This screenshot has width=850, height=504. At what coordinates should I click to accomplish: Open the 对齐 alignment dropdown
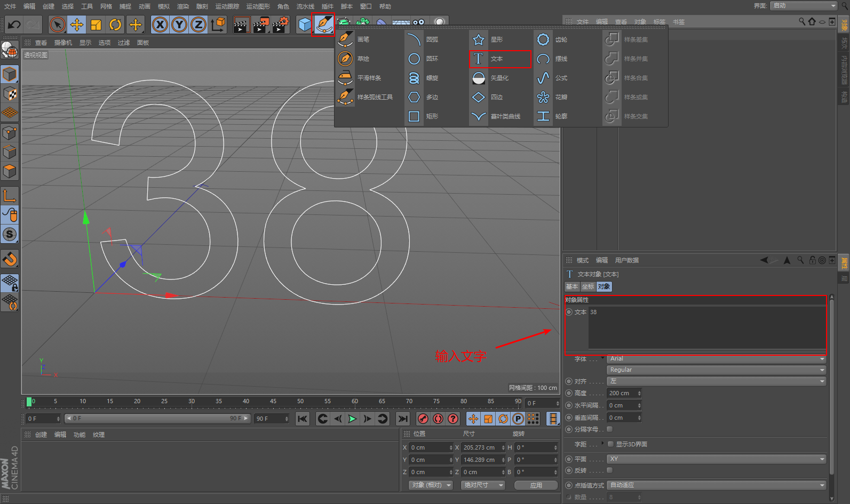coord(717,381)
